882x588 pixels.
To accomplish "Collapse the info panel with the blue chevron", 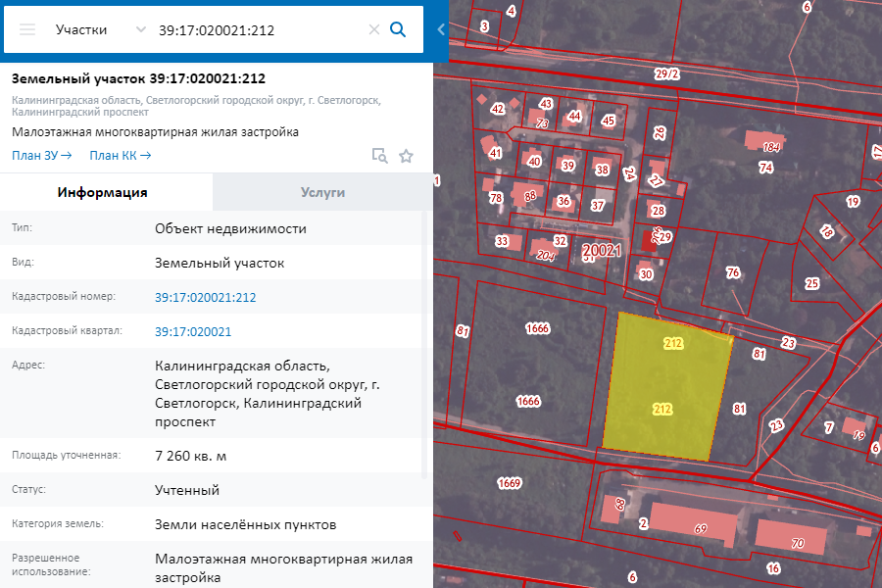I will tap(439, 29).
